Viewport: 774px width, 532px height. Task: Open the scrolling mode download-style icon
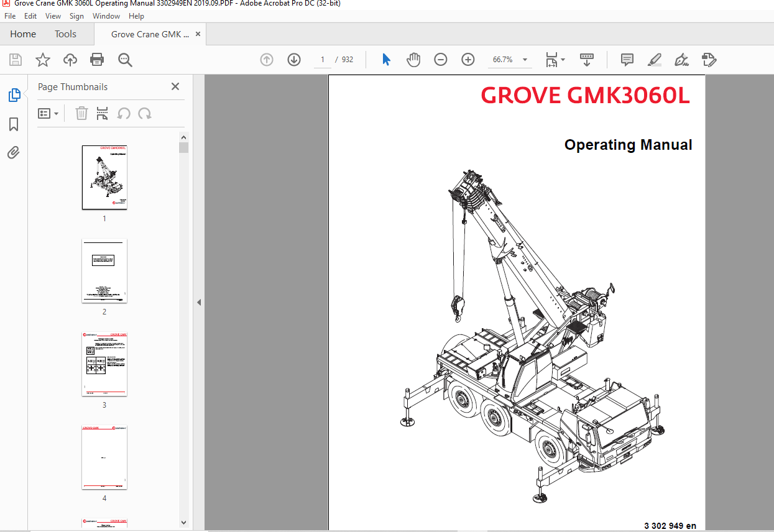[587, 60]
